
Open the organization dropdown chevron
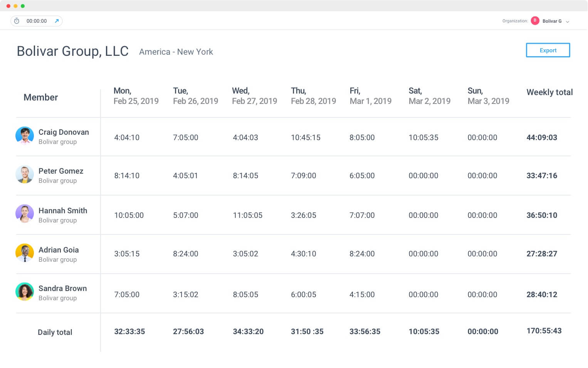coord(567,22)
